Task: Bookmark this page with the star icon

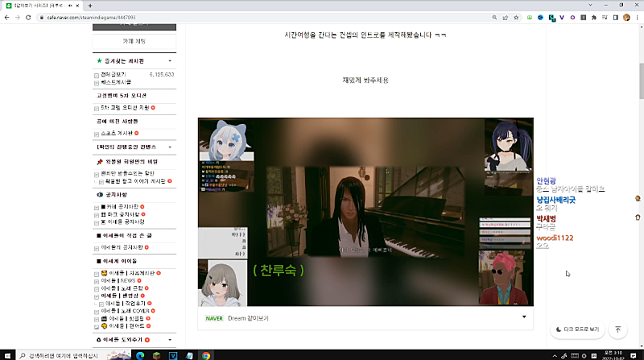Action: (x=516, y=17)
